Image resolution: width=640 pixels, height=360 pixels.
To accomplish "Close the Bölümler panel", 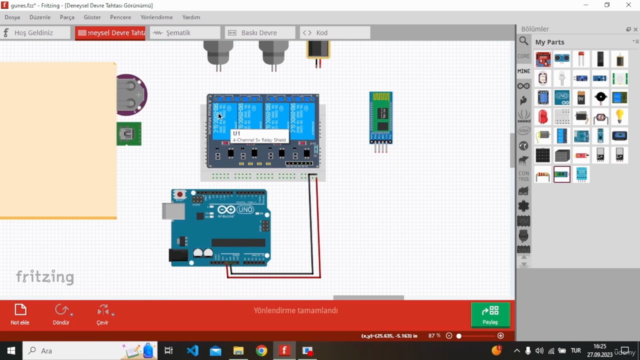I will (636, 29).
